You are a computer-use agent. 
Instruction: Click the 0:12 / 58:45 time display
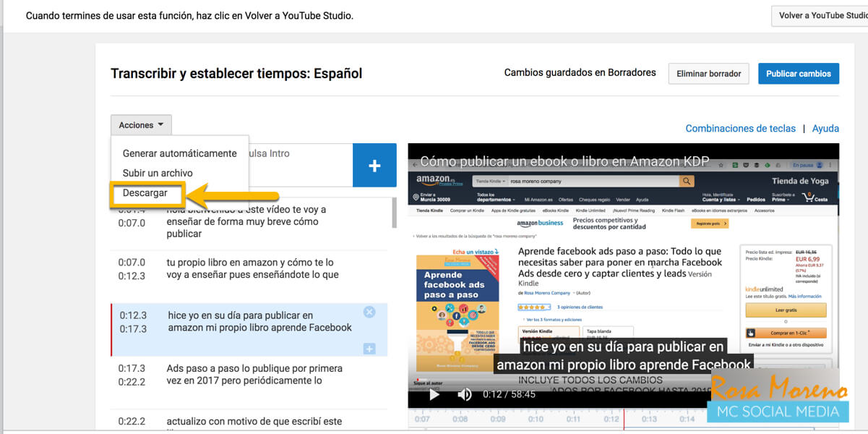tap(509, 394)
